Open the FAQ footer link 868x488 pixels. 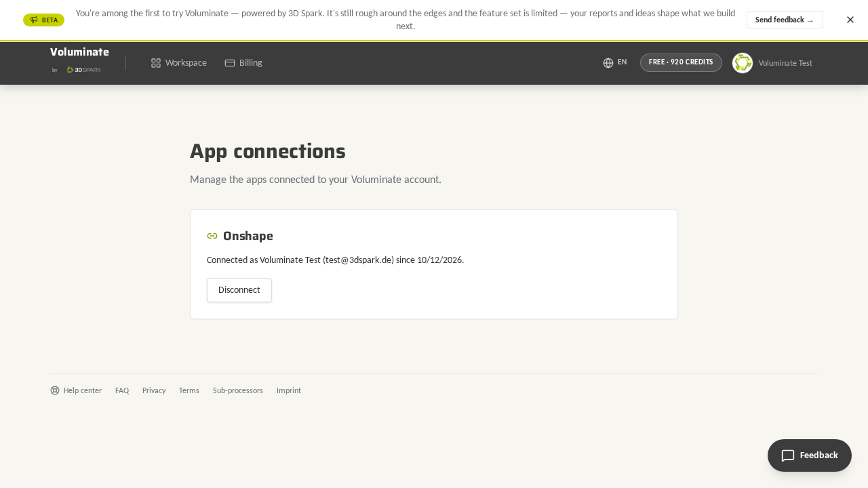[122, 390]
